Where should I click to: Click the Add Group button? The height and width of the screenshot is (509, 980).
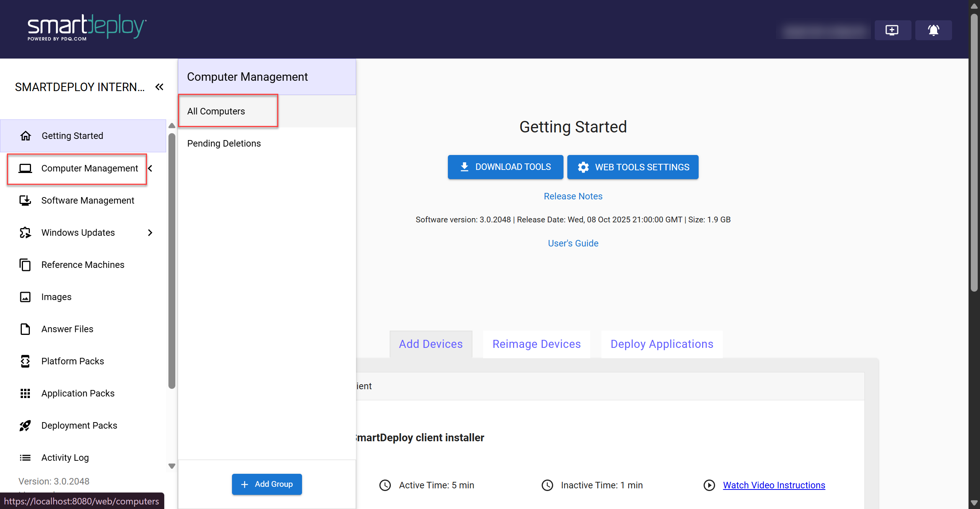pos(267,484)
